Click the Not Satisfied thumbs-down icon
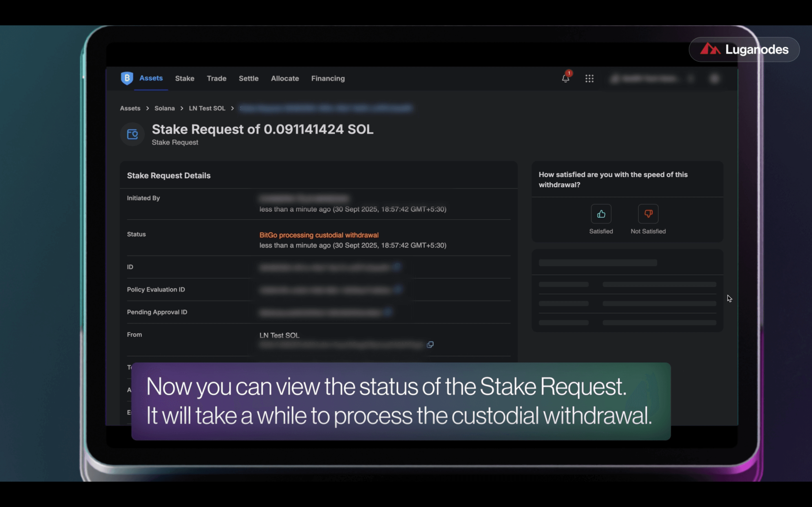Viewport: 812px width, 507px height. pyautogui.click(x=648, y=214)
